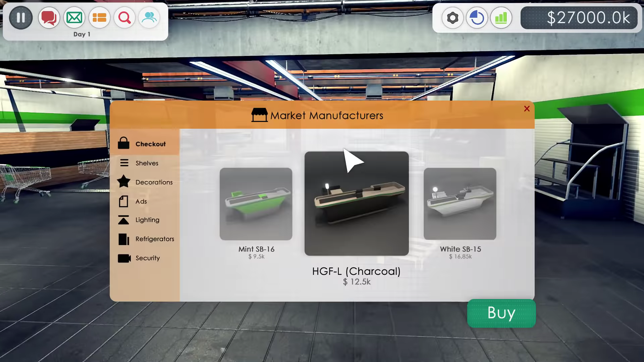The image size is (644, 362).
Task: Choose the White SB-15 checkout thumbnail
Action: pyautogui.click(x=460, y=204)
